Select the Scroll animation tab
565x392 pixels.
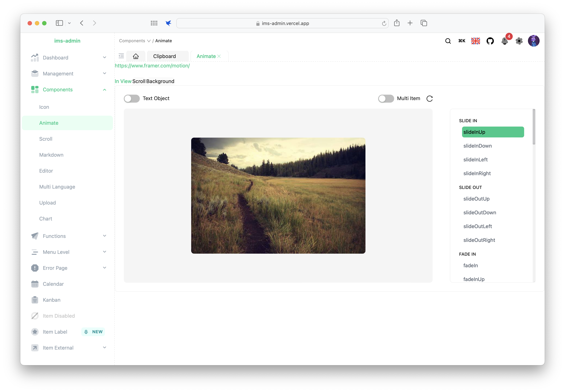(x=139, y=81)
